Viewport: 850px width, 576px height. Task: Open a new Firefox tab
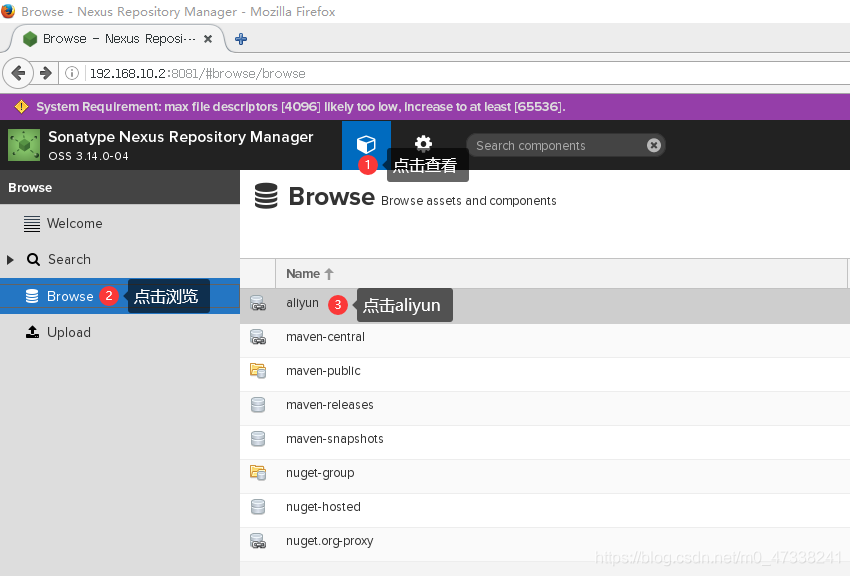click(241, 39)
